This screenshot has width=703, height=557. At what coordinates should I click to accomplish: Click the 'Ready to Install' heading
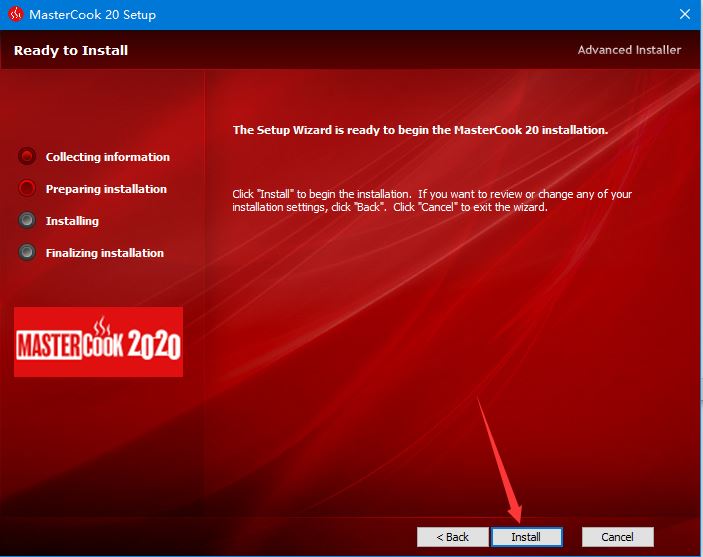(x=71, y=50)
